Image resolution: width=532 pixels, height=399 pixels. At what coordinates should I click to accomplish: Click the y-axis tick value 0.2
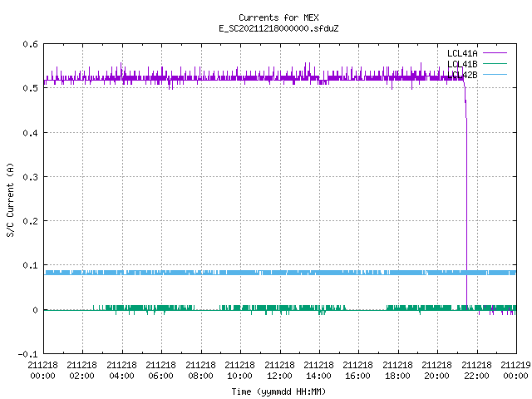[x=30, y=221]
